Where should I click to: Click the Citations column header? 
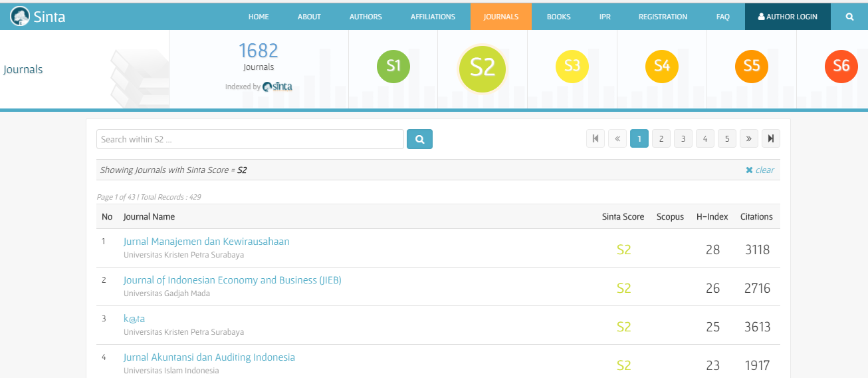point(756,216)
